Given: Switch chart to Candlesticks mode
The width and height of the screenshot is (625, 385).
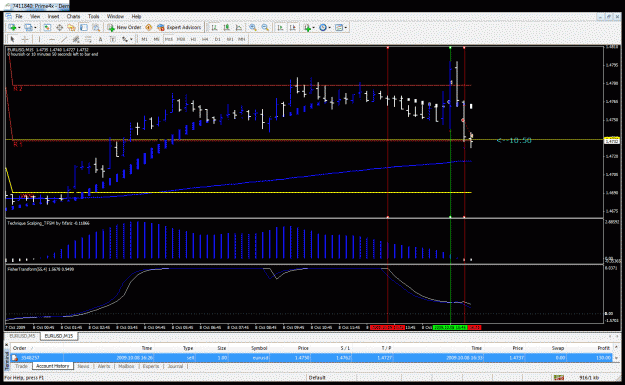Looking at the screenshot, I should click(x=226, y=27).
